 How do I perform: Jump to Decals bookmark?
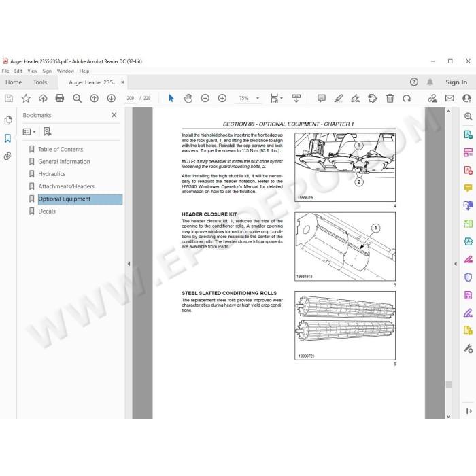tap(47, 211)
